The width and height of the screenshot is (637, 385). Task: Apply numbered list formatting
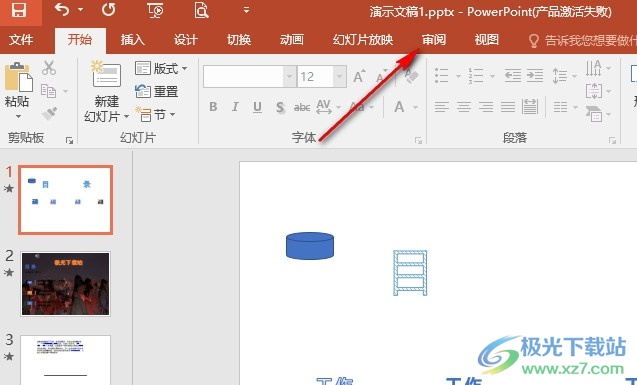coord(476,76)
